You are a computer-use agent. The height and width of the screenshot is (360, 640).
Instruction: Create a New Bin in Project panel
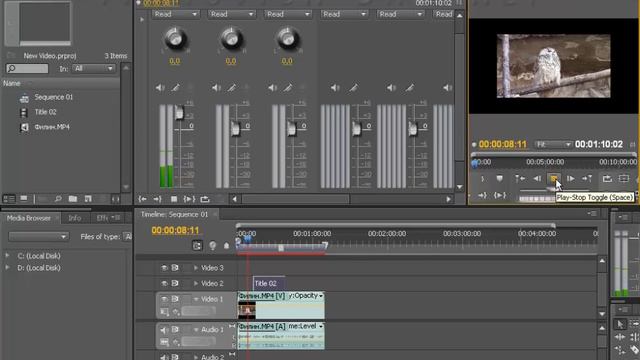pyautogui.click(x=73, y=199)
